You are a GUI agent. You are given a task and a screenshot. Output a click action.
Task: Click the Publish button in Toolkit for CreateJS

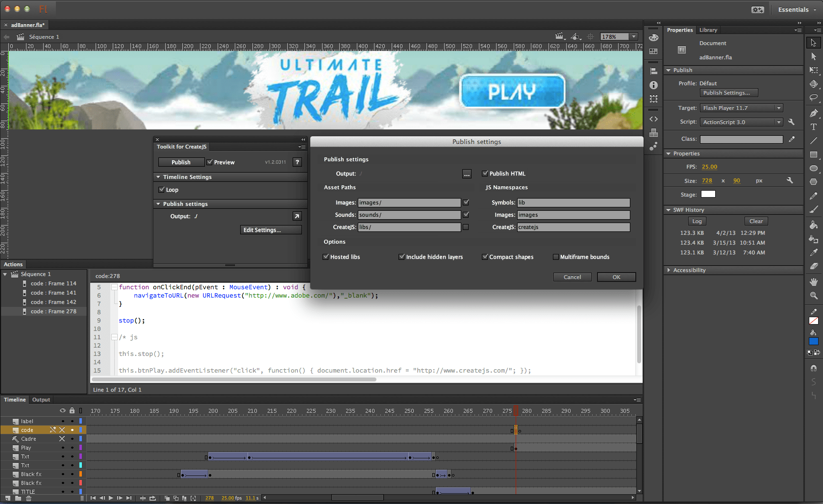(x=181, y=162)
